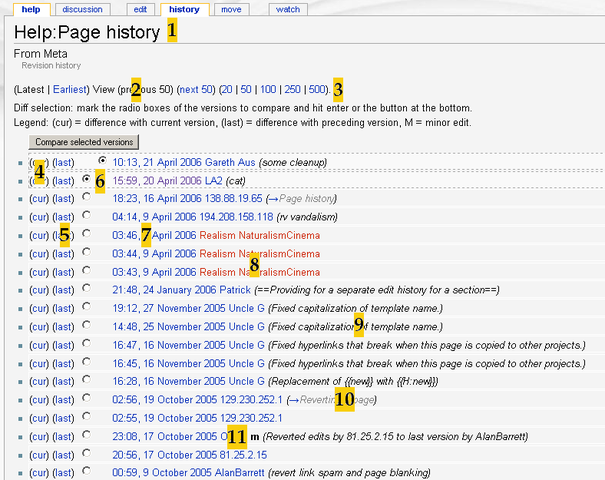
Task: Choose radio button for 04:14, 9 April 2006 revision
Action: pyautogui.click(x=88, y=217)
